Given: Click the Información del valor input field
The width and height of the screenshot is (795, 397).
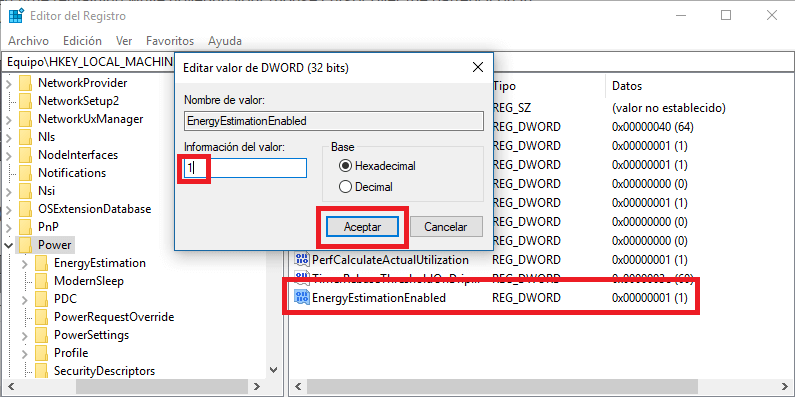Looking at the screenshot, I should pyautogui.click(x=245, y=168).
